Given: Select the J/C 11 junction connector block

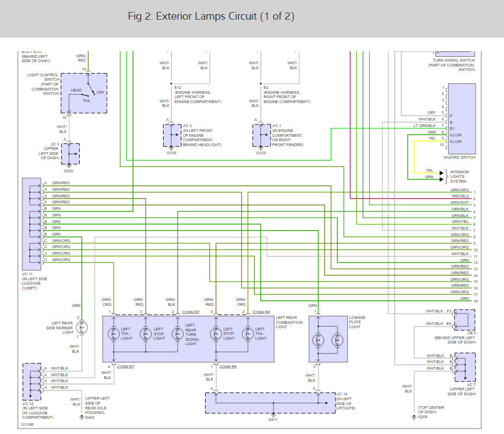Looking at the screenshot, I should (32, 224).
